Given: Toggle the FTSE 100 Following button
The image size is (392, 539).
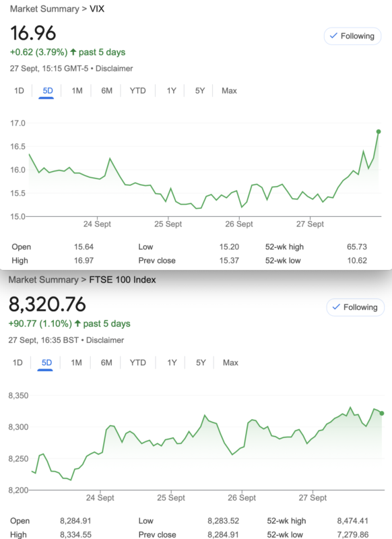Looking at the screenshot, I should click(355, 307).
